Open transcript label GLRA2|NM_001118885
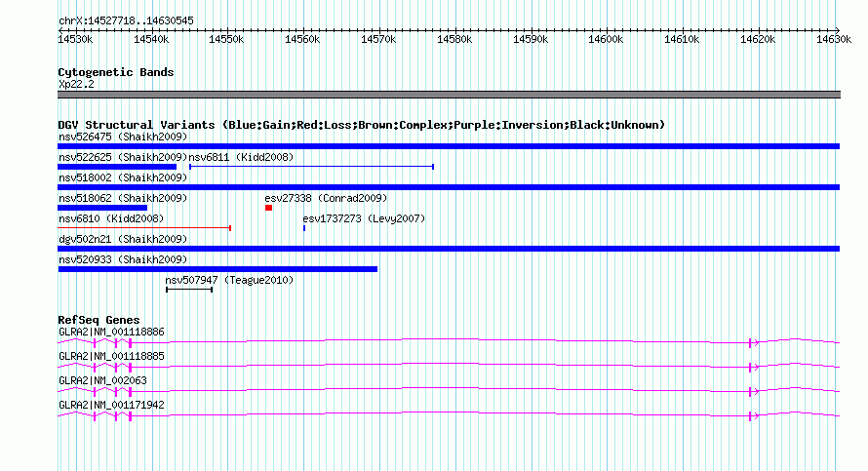The width and height of the screenshot is (868, 471). pos(111,357)
